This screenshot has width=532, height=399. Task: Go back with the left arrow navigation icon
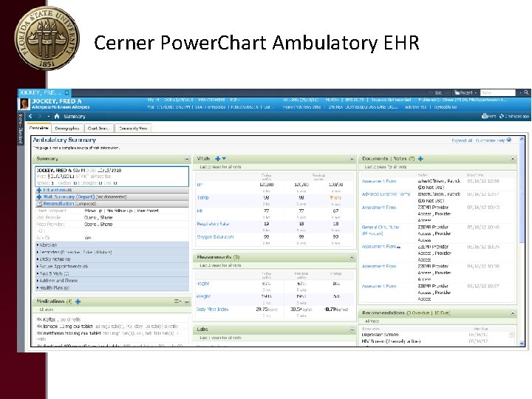[30, 117]
